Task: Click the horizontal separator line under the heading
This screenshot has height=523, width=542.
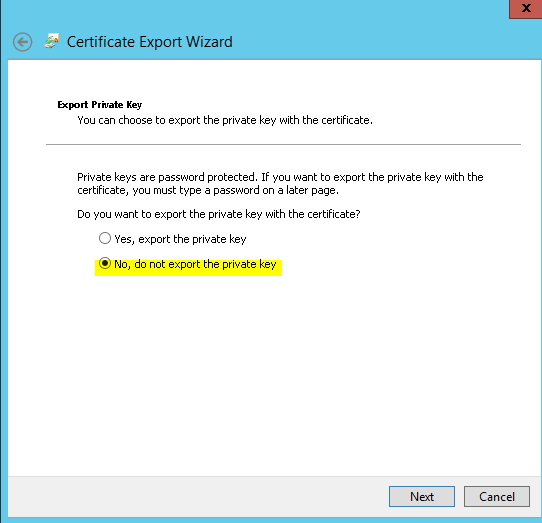Action: click(283, 144)
